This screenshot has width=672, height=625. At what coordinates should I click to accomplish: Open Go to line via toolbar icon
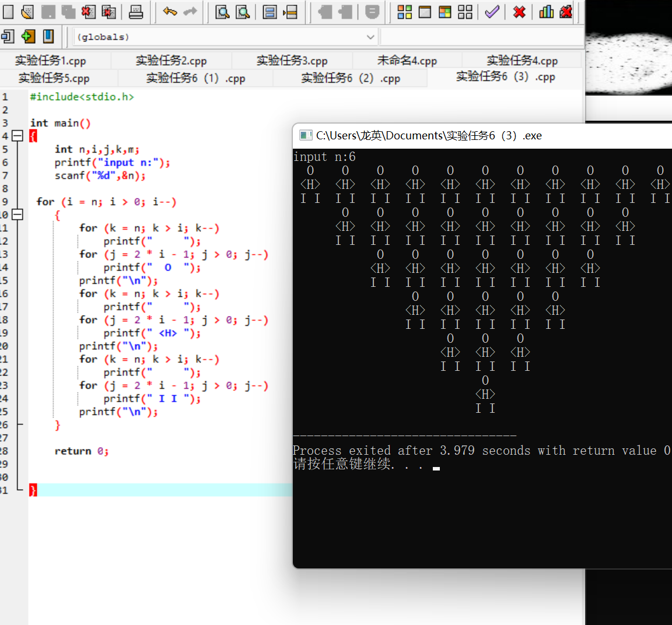290,12
